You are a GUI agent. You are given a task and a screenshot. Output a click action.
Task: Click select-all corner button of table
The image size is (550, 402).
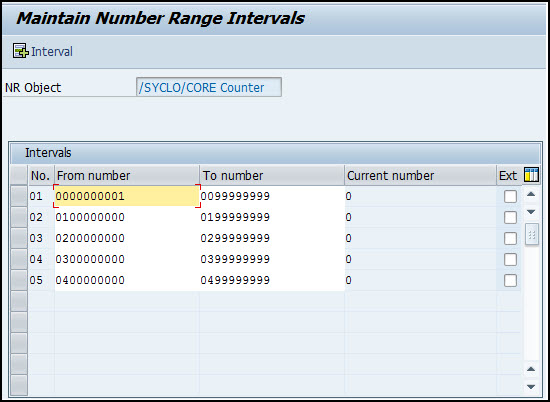pyautogui.click(x=19, y=175)
